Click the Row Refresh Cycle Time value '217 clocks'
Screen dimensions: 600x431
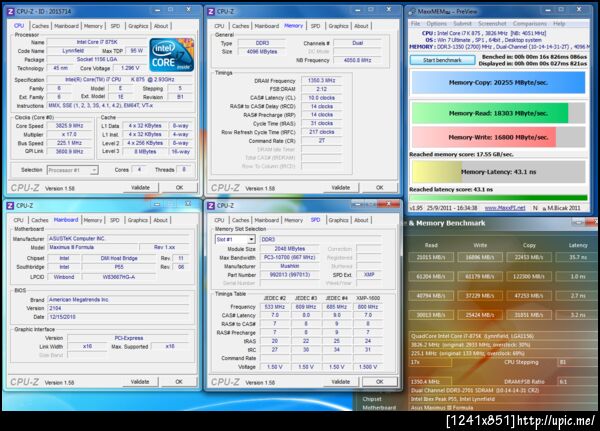321,132
